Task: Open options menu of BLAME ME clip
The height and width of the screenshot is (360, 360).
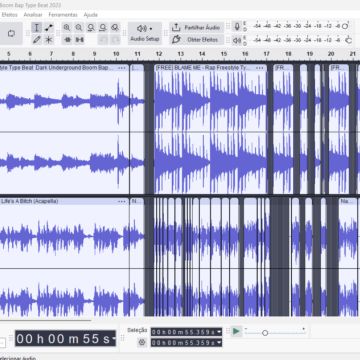Action: coord(260,68)
